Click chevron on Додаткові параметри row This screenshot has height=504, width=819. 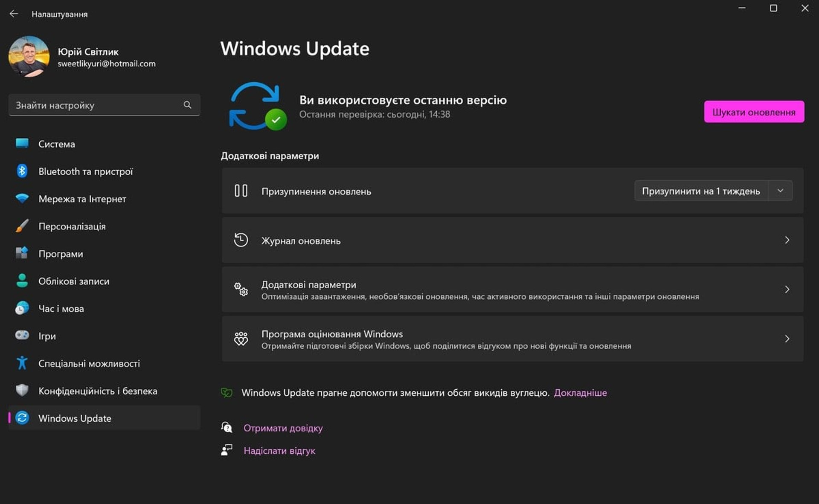pos(787,290)
